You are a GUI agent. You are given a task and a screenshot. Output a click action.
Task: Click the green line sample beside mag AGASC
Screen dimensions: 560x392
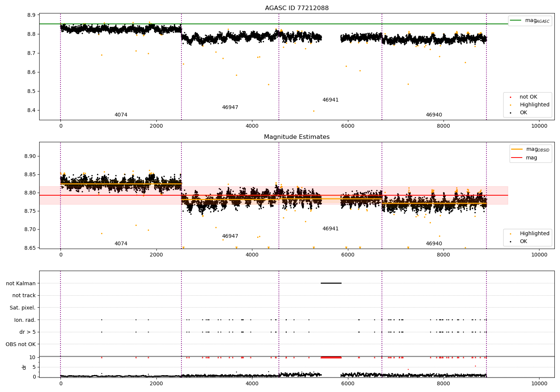pyautogui.click(x=516, y=21)
